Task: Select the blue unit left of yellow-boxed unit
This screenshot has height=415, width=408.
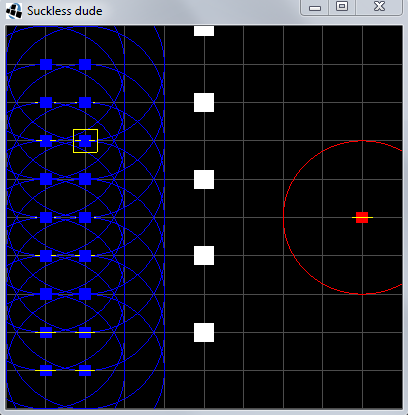Action: click(46, 141)
